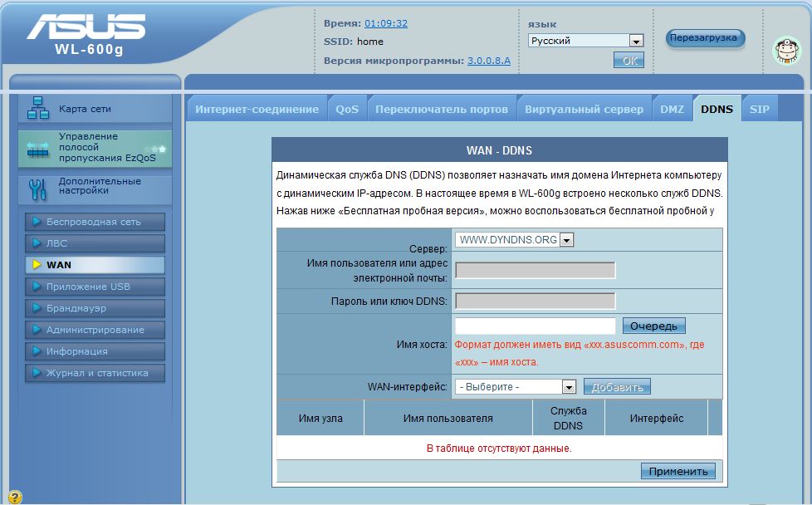The image size is (812, 505).
Task: Click the Имя пользователя column header
Action: click(448, 418)
